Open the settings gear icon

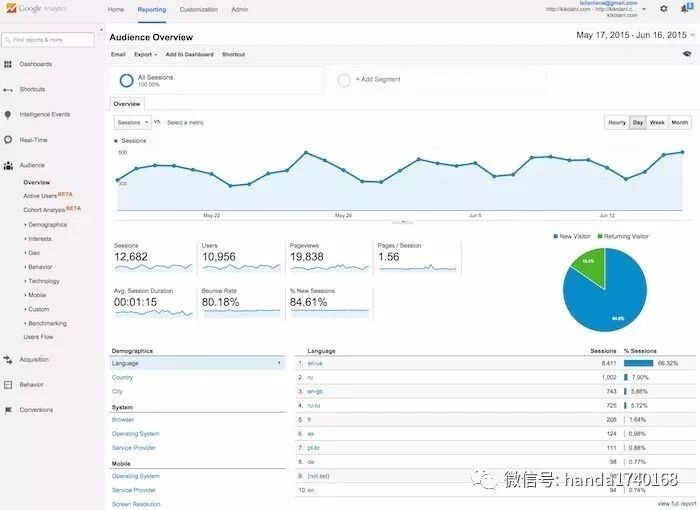[x=664, y=8]
